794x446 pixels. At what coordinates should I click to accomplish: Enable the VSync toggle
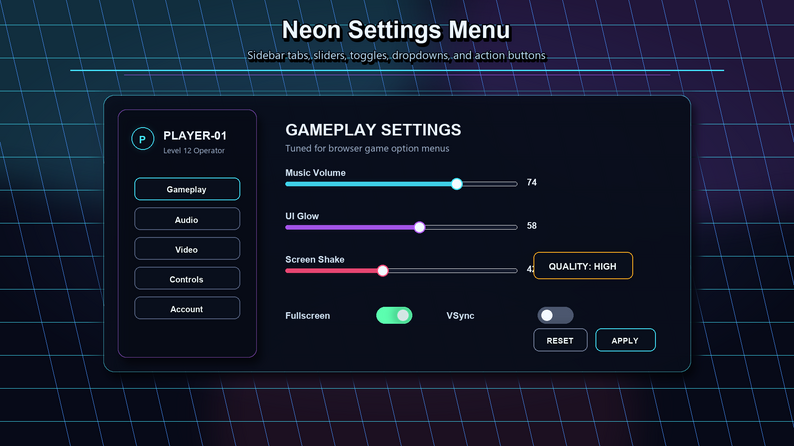click(x=555, y=315)
